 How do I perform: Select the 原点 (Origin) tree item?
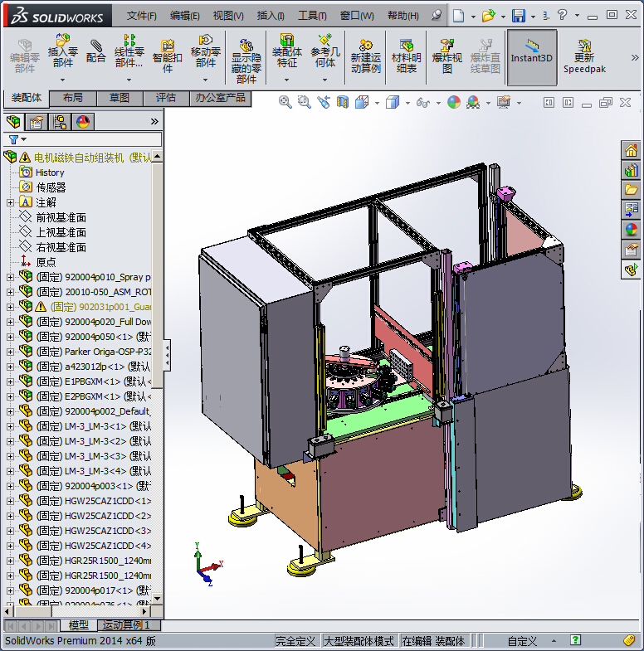[x=46, y=262]
